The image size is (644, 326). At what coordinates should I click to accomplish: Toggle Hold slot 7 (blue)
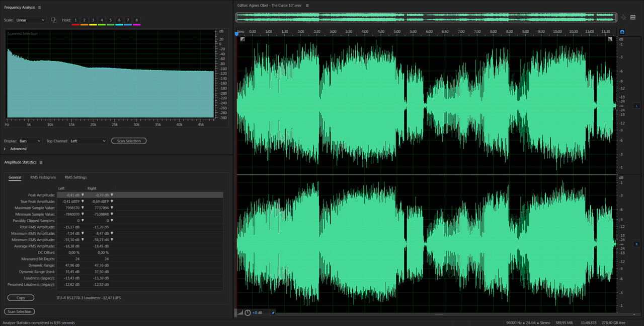pos(128,20)
